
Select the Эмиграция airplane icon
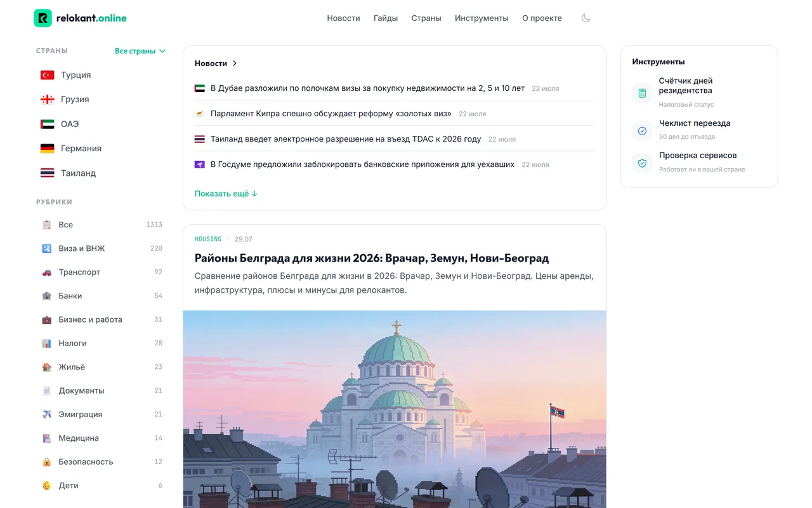click(46, 414)
